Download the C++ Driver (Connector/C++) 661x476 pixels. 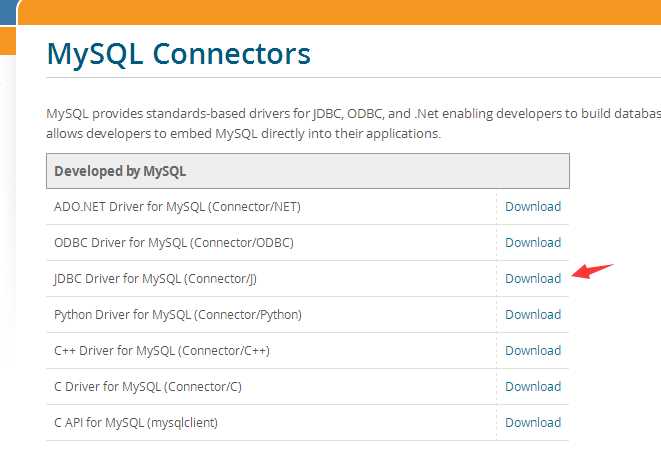coord(533,350)
